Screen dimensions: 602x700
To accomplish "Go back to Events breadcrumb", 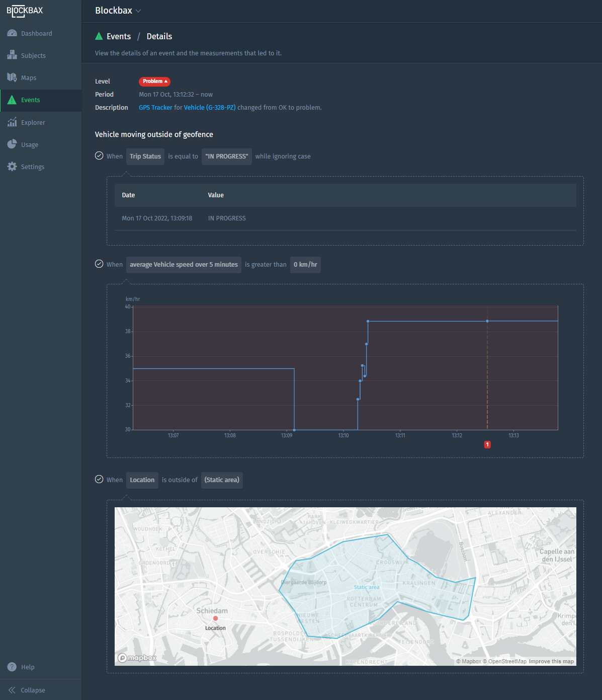I will click(x=118, y=36).
